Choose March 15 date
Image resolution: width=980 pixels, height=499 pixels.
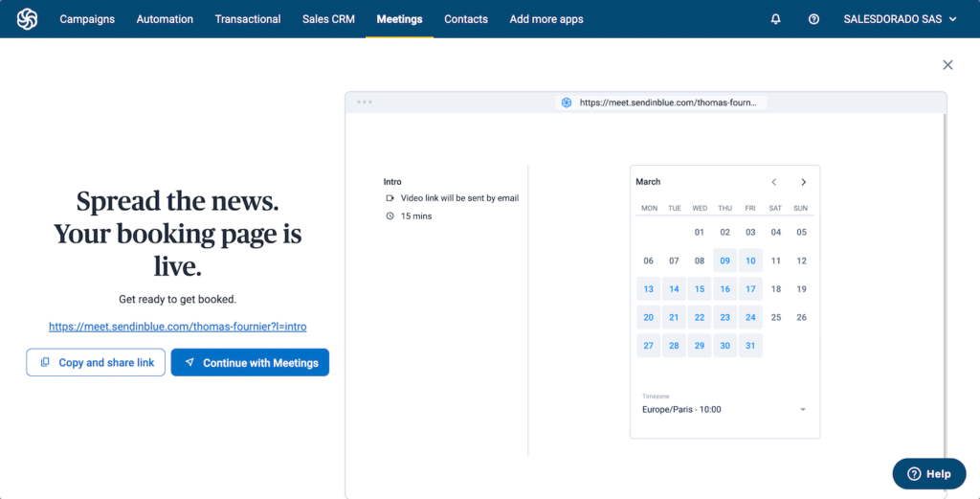(x=700, y=289)
